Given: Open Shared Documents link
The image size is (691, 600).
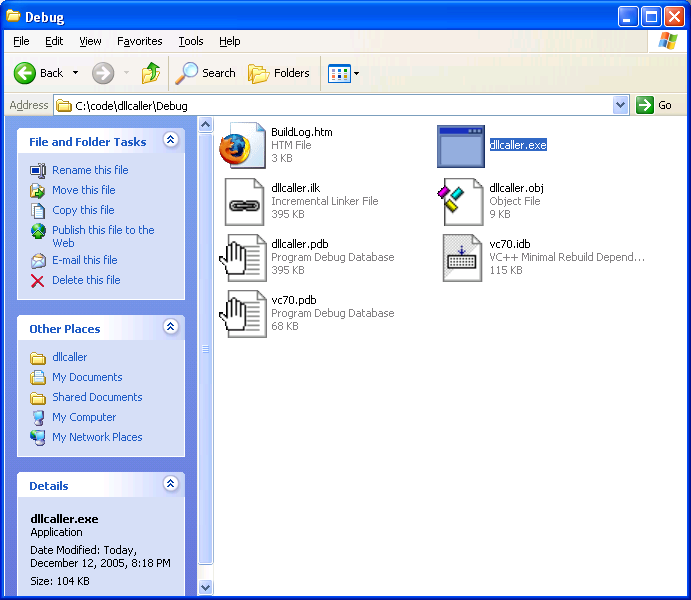Looking at the screenshot, I should tap(97, 397).
